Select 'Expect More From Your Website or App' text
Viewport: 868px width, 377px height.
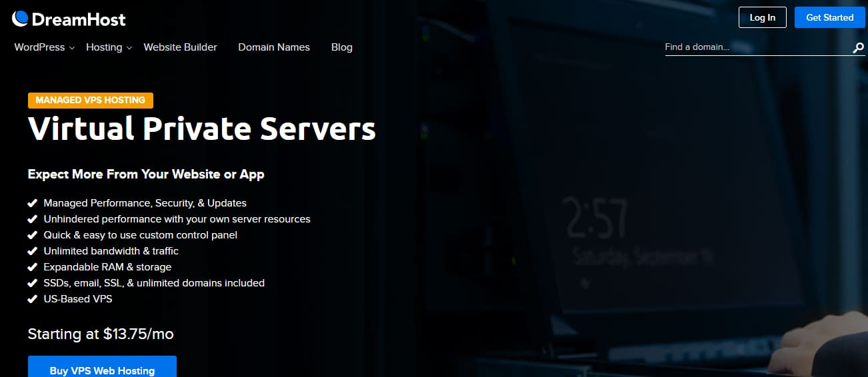click(x=146, y=175)
